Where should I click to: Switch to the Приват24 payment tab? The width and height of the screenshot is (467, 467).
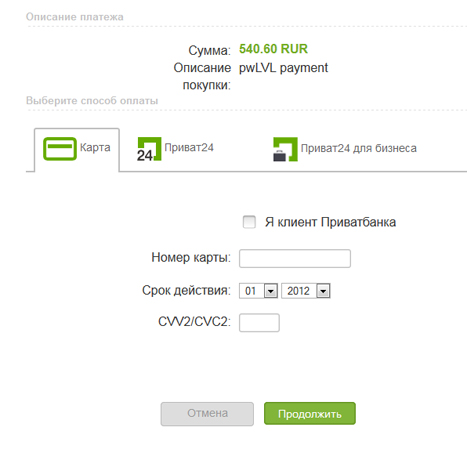pos(175,149)
